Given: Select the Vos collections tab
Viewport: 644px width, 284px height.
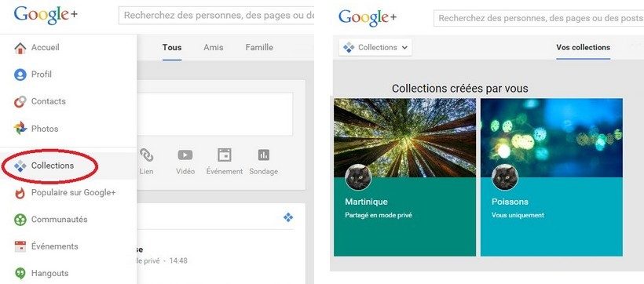Looking at the screenshot, I should [584, 48].
